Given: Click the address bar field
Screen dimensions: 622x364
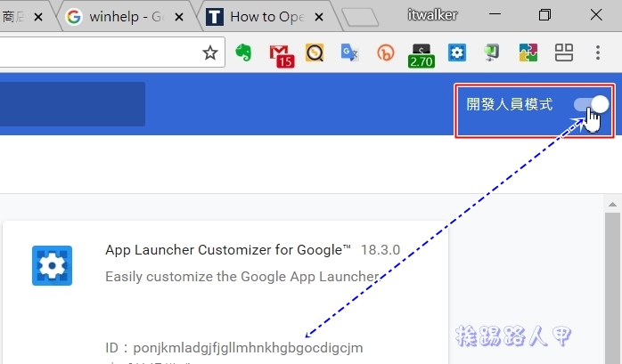Looking at the screenshot, I should [x=112, y=53].
